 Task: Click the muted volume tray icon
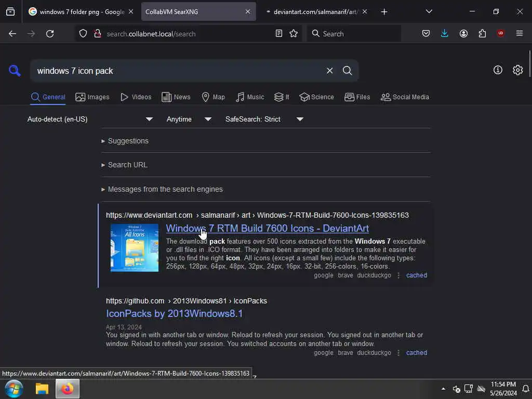(456, 389)
